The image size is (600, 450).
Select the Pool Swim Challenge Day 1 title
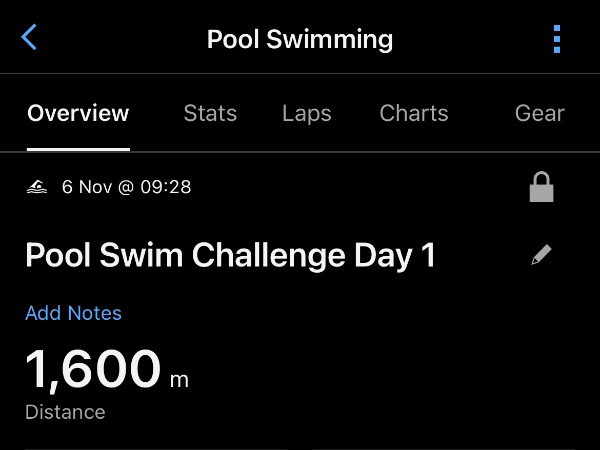click(230, 256)
